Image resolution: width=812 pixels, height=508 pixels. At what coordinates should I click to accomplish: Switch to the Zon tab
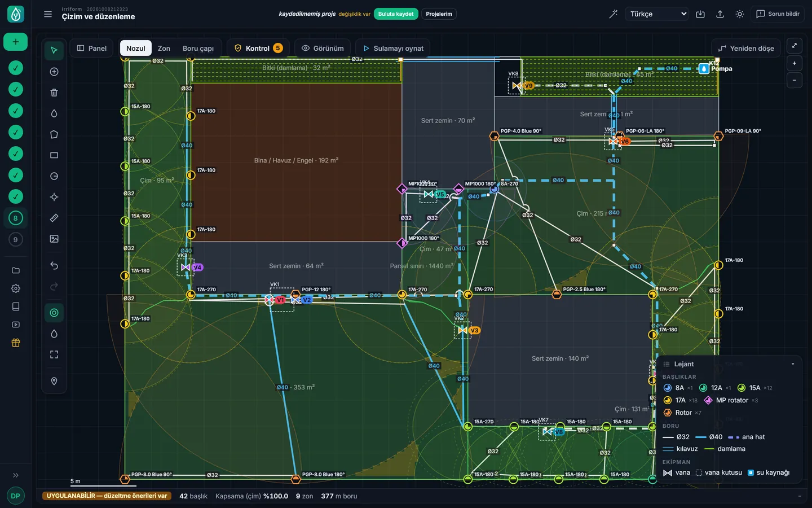164,48
